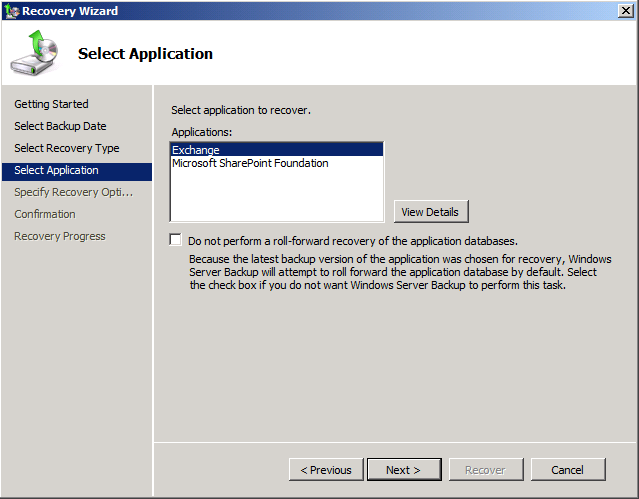Image resolution: width=639 pixels, height=499 pixels.
Task: Proceed by clicking the Next button
Action: click(x=403, y=469)
